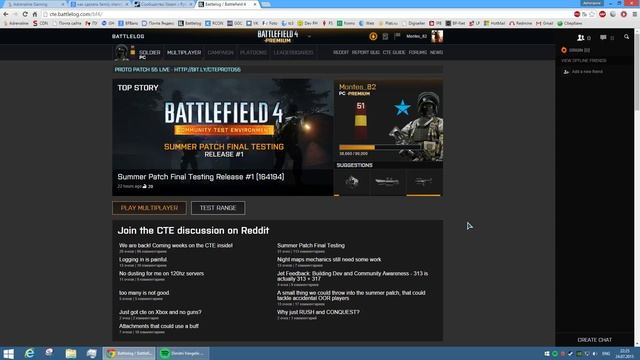The image size is (640, 360).
Task: Click the BATTLELOG logo in the header
Action: [128, 36]
